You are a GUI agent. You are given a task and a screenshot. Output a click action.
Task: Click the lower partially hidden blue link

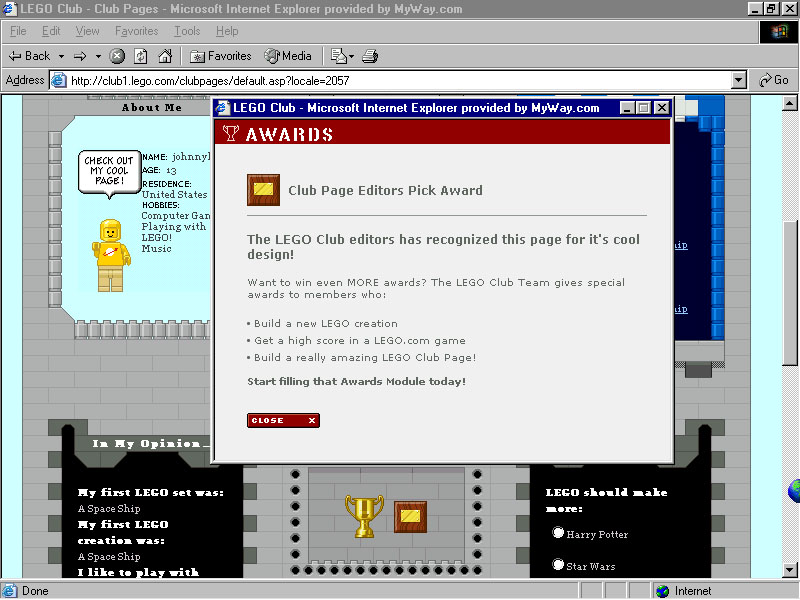(681, 309)
